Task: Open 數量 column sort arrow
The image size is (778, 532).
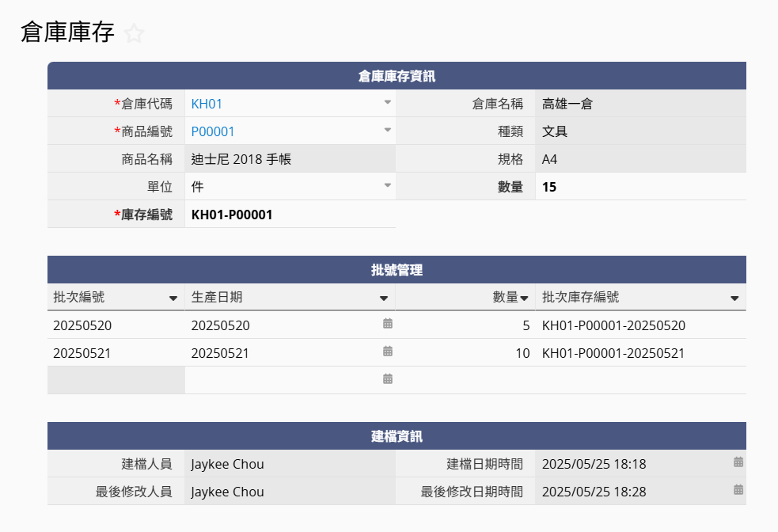Action: (524, 298)
